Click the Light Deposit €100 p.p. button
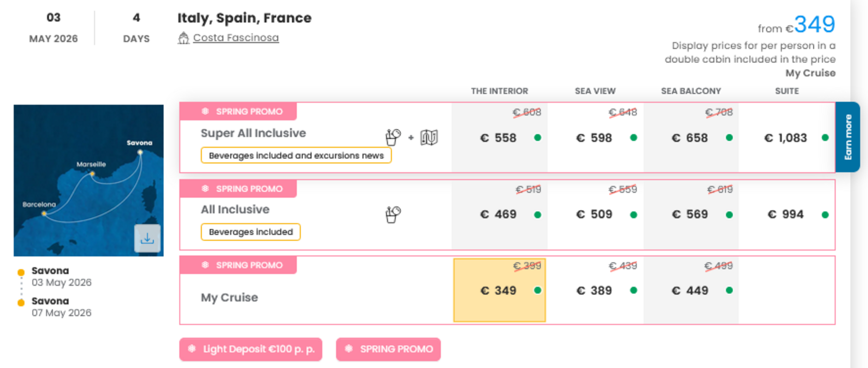The height and width of the screenshot is (368, 868). click(251, 349)
